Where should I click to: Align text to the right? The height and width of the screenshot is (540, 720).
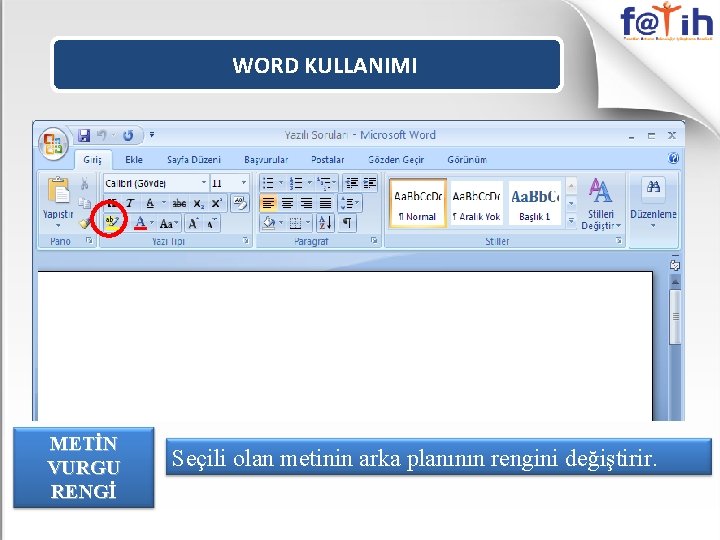tap(306, 203)
